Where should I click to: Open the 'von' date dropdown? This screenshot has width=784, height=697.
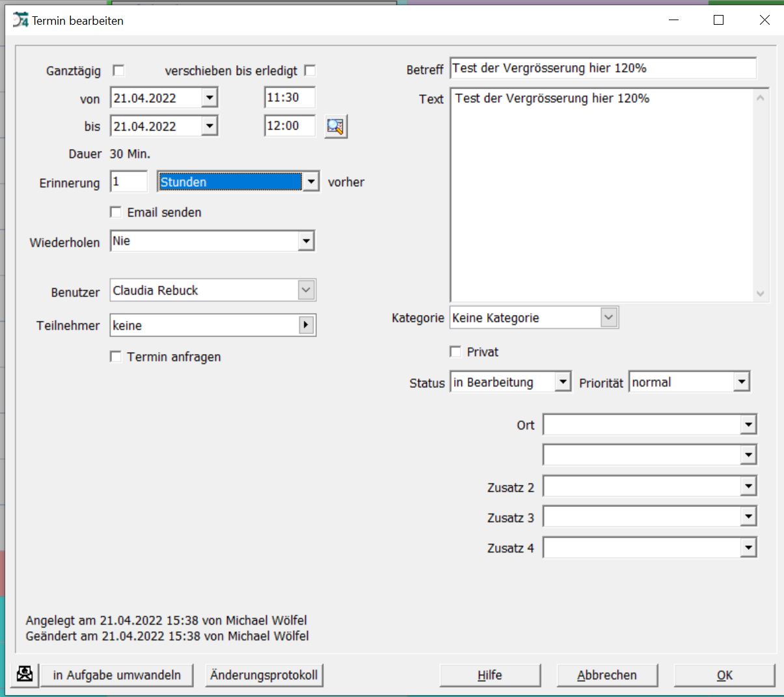coord(209,98)
